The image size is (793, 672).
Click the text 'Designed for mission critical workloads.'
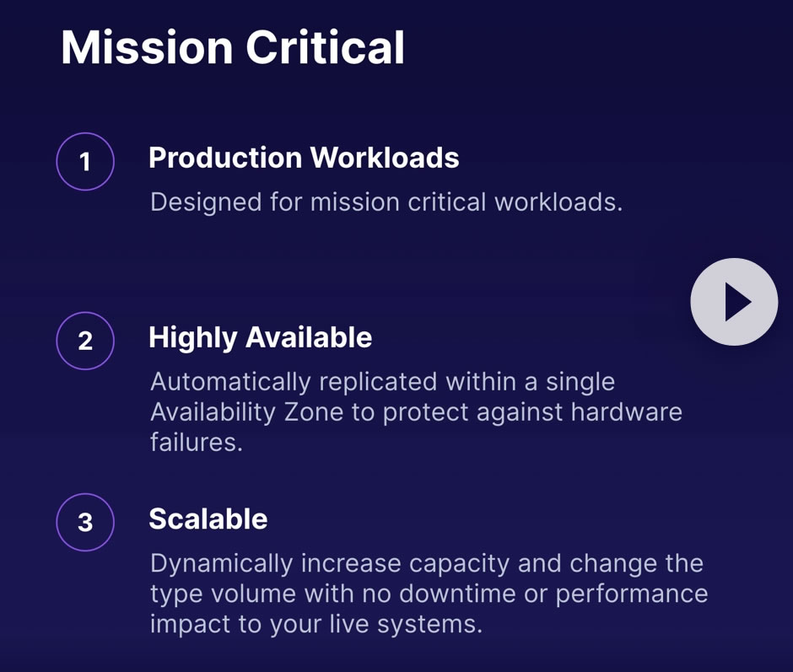[386, 202]
